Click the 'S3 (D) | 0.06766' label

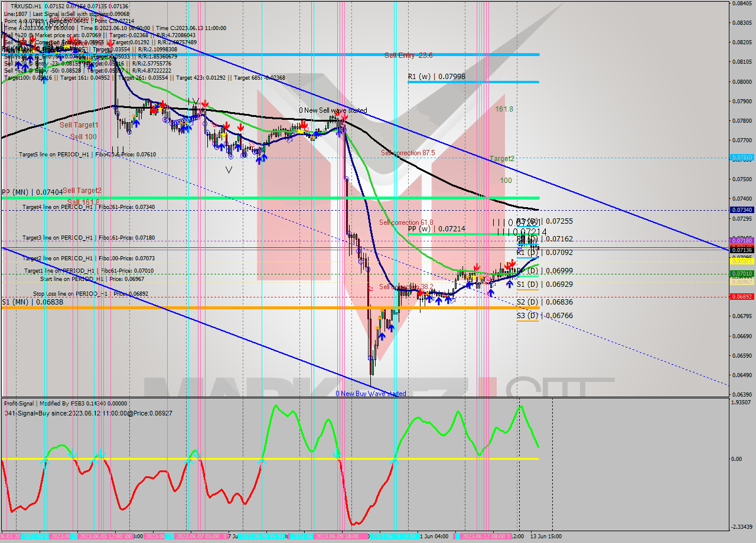[x=545, y=316]
